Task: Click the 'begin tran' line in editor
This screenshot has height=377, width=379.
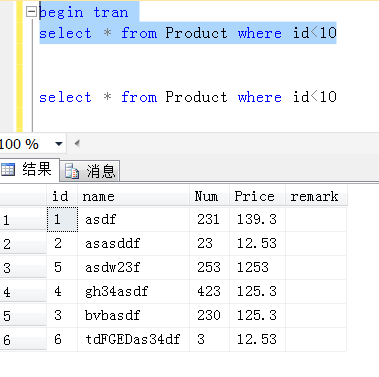Action: (84, 13)
